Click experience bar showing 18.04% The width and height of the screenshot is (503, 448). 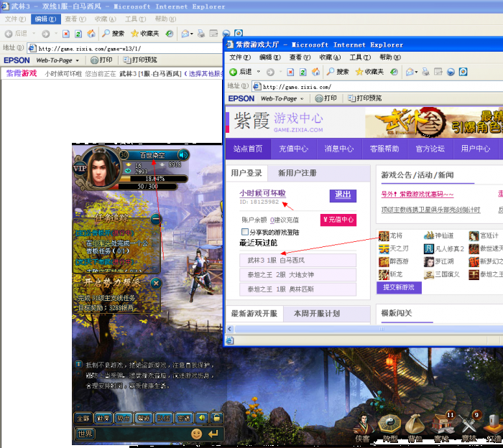coord(153,179)
